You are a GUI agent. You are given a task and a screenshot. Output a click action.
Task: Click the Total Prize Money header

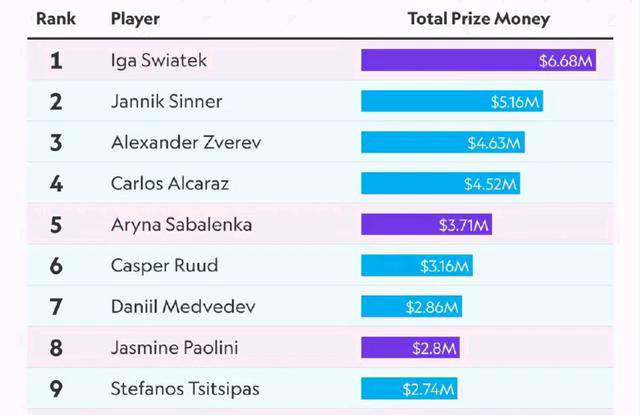point(479,19)
